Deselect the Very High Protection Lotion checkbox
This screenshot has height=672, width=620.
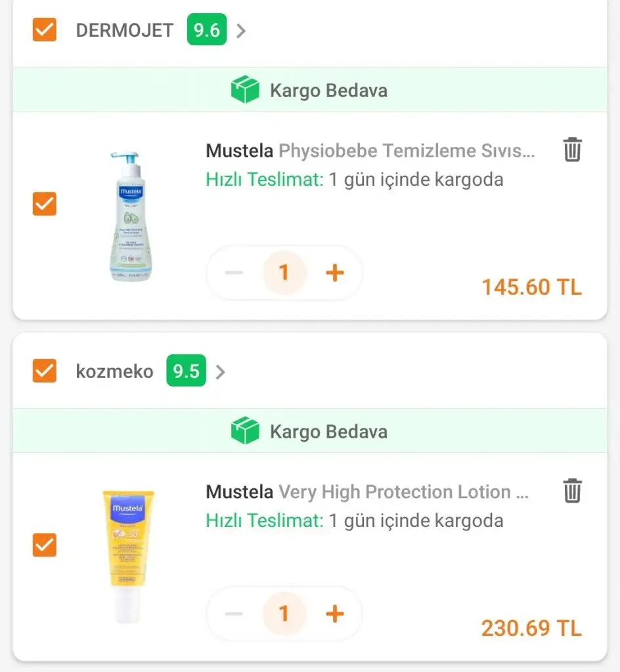click(x=45, y=545)
